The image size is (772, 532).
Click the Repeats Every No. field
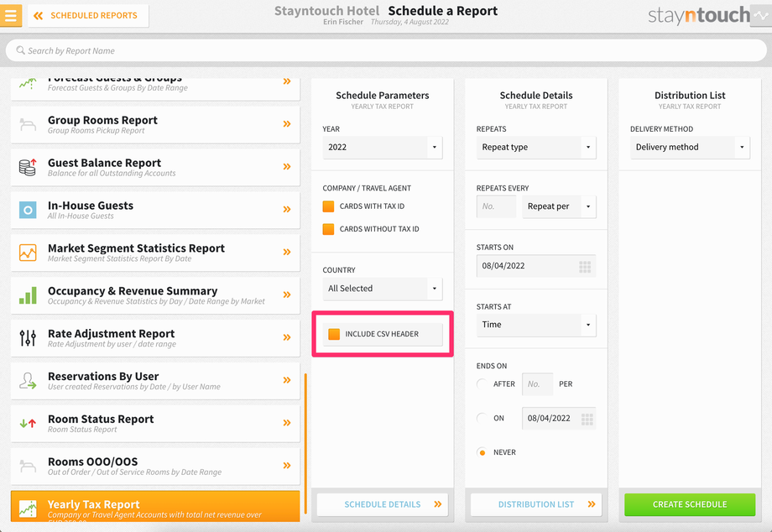click(x=496, y=206)
